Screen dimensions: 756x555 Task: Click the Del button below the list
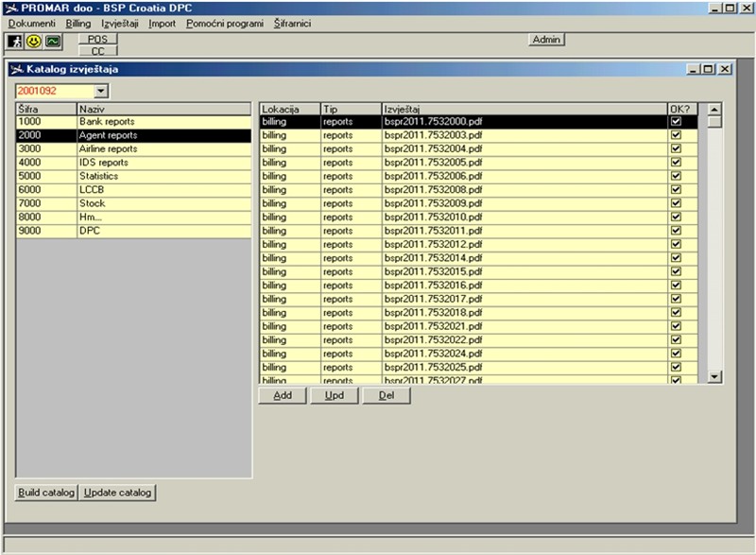tap(387, 395)
